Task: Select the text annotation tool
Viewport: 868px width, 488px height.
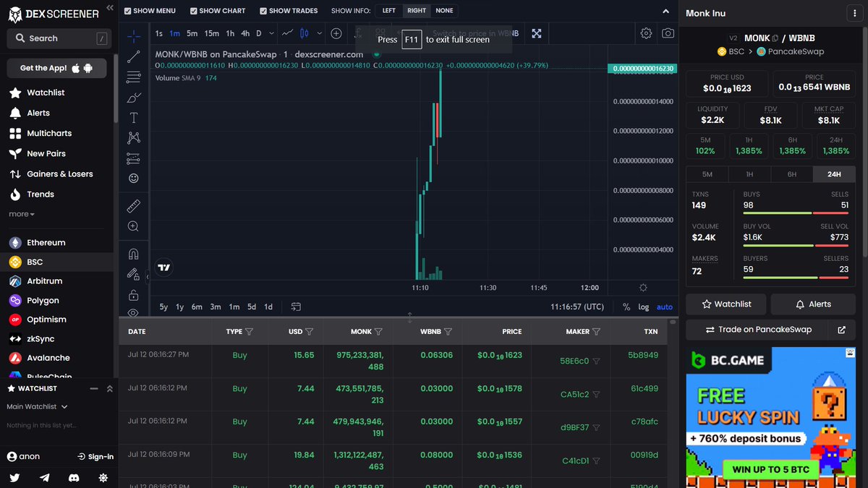Action: click(134, 117)
